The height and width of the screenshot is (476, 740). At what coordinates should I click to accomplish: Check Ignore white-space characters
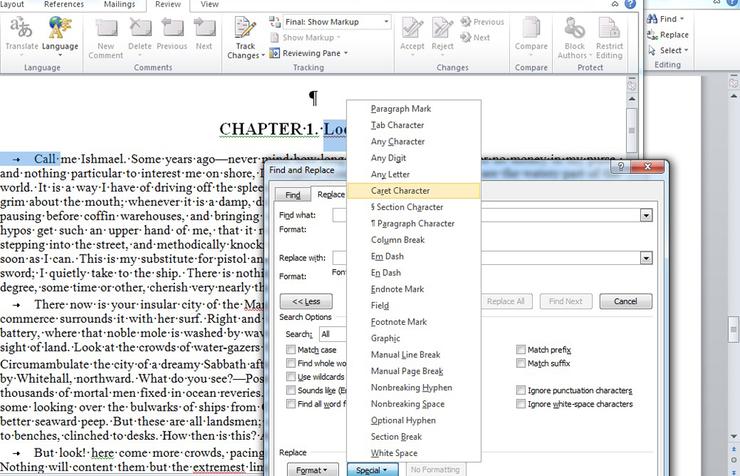click(521, 404)
